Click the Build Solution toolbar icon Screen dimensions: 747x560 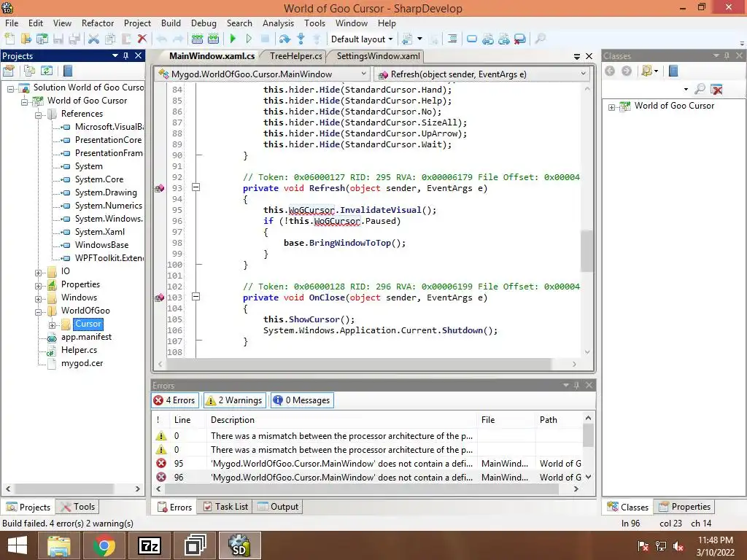click(x=197, y=39)
